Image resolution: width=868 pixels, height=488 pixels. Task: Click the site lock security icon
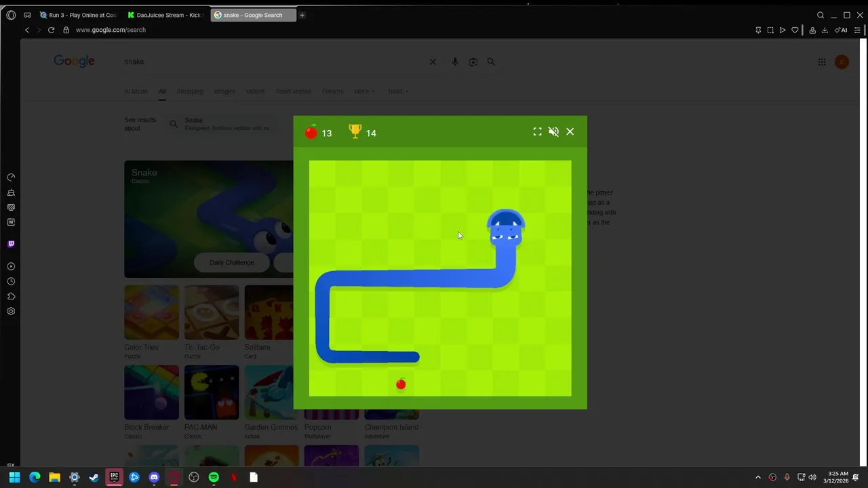[66, 30]
